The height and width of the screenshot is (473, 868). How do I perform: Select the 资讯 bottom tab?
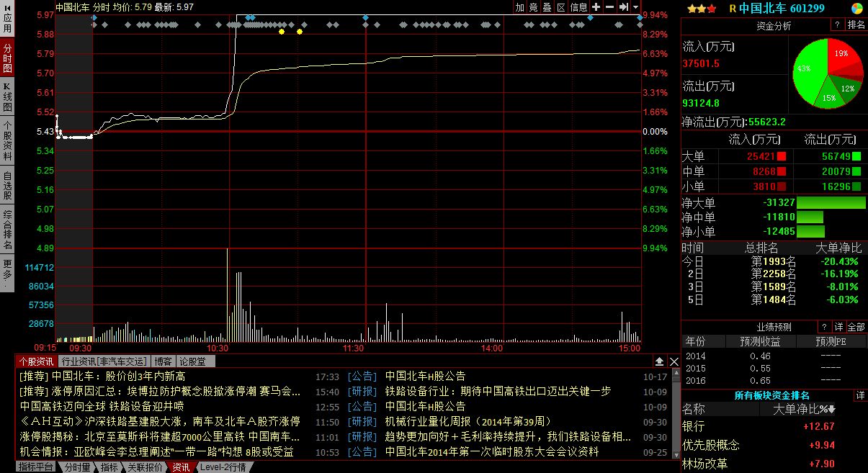point(181,467)
